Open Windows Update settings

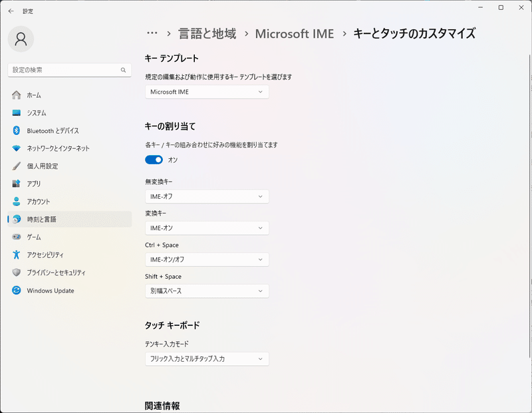click(x=70, y=290)
